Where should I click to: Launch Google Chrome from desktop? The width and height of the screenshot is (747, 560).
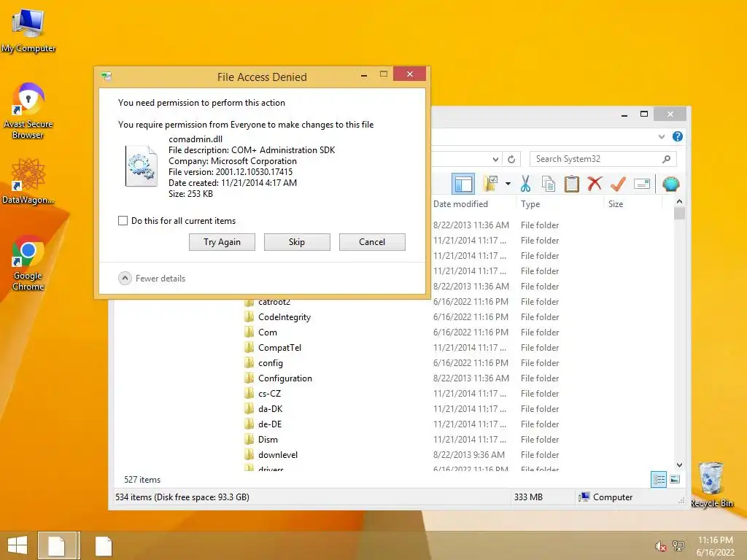[28, 262]
